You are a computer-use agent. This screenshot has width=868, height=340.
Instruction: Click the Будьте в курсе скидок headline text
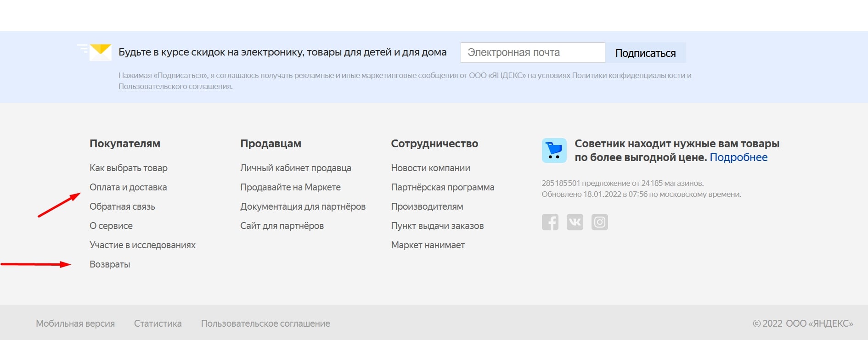282,52
